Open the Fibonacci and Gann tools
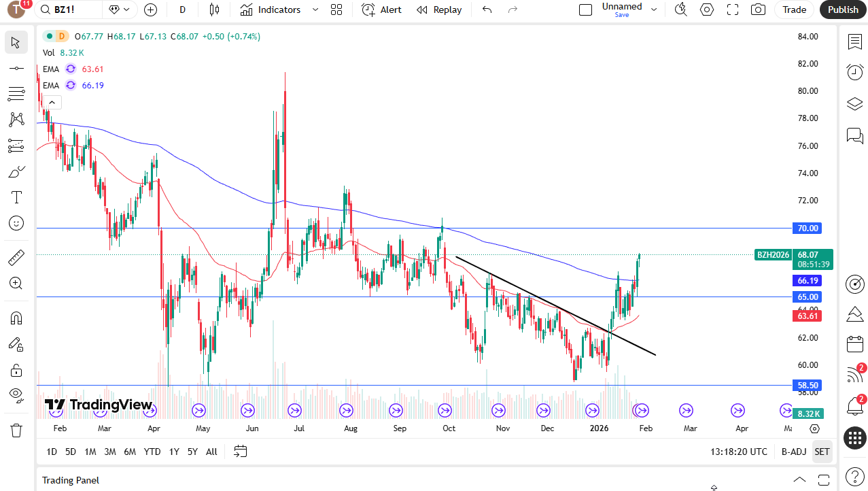The width and height of the screenshot is (868, 491). [16, 94]
